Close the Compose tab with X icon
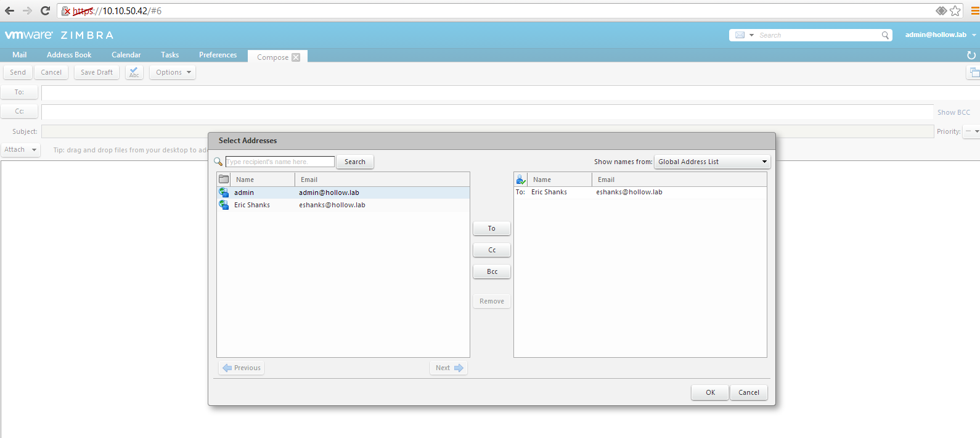The width and height of the screenshot is (980, 438). 296,57
